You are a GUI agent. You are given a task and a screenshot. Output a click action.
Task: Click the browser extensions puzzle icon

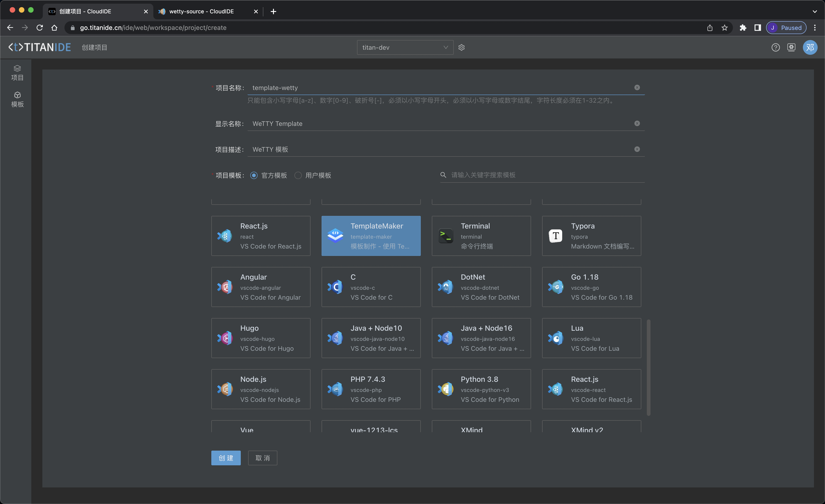click(743, 28)
